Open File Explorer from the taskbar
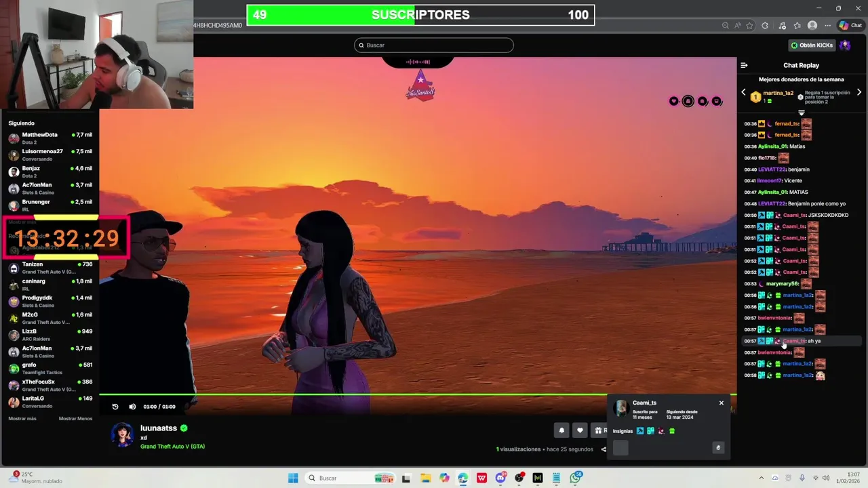 425,478
